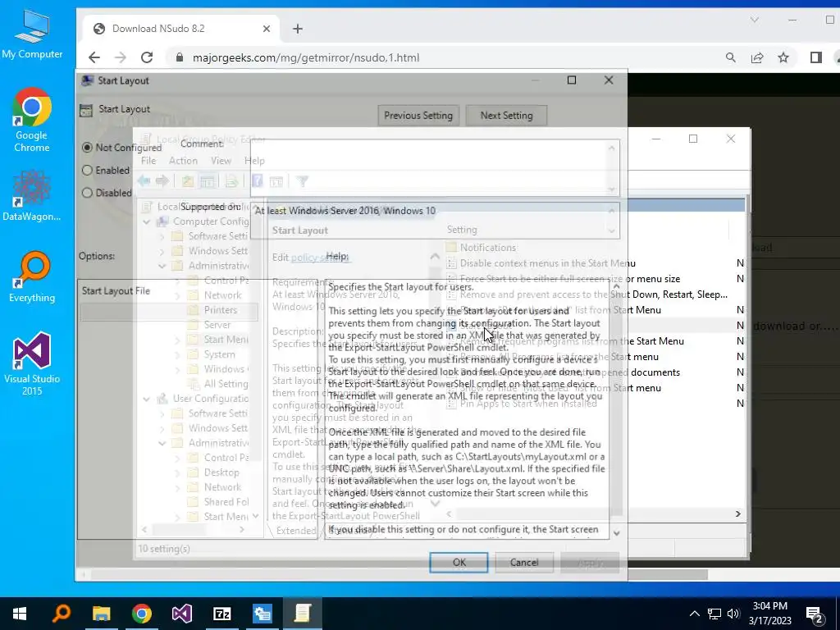
Task: Open the Everything desktop shortcut
Action: [x=32, y=276]
